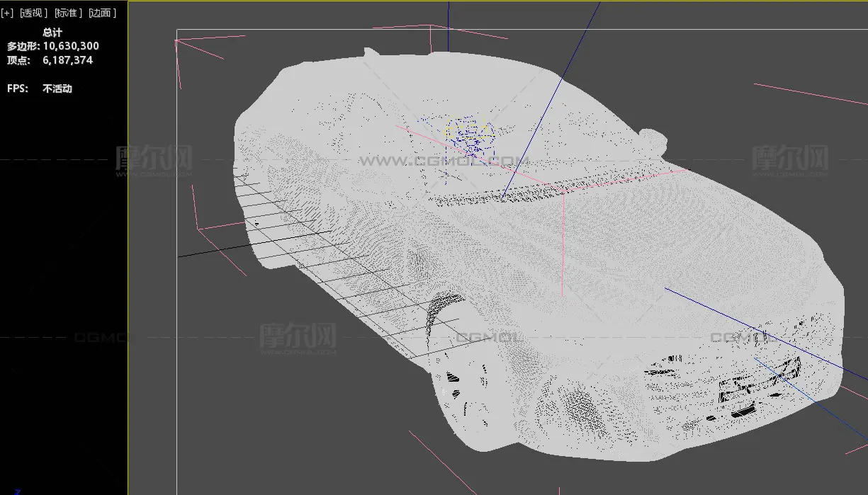Open the [+] viewport general menu

coord(7,13)
